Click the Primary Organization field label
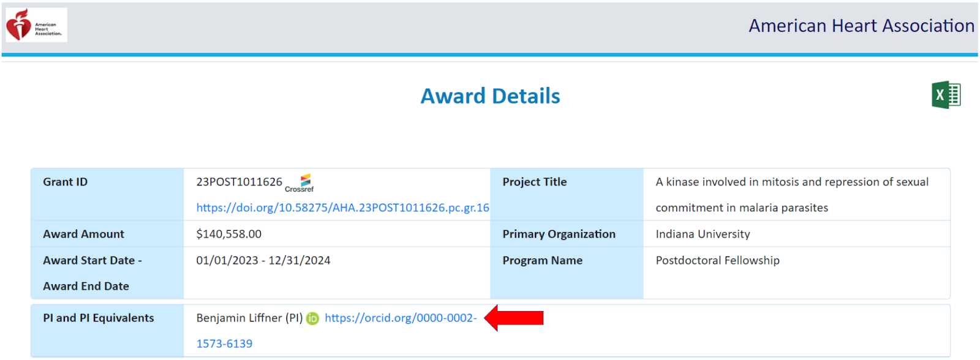The width and height of the screenshot is (980, 360). pos(559,234)
